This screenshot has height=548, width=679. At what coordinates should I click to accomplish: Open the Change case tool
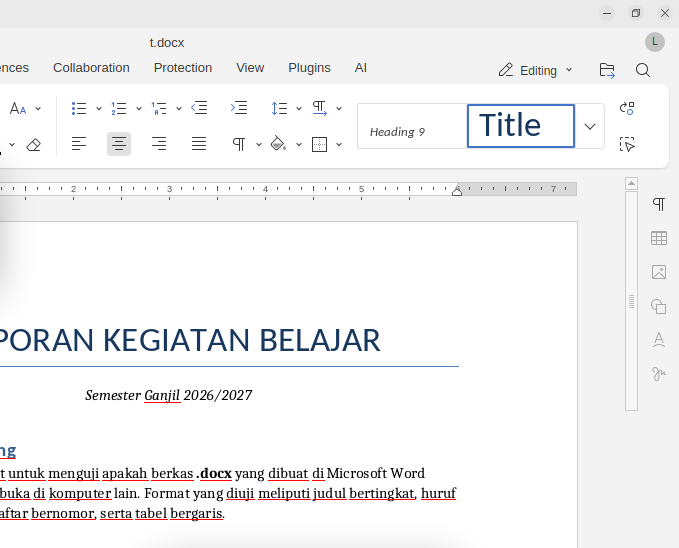tap(18, 108)
